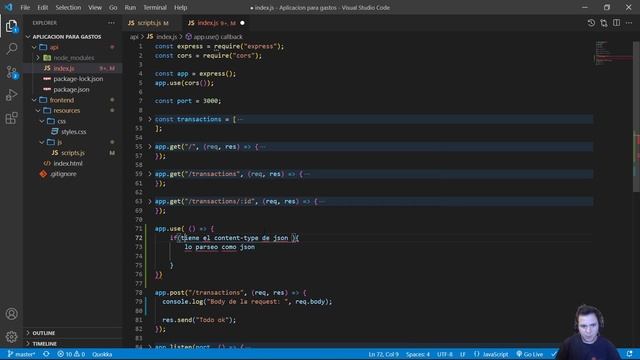Open the Go menu

pos(113,7)
